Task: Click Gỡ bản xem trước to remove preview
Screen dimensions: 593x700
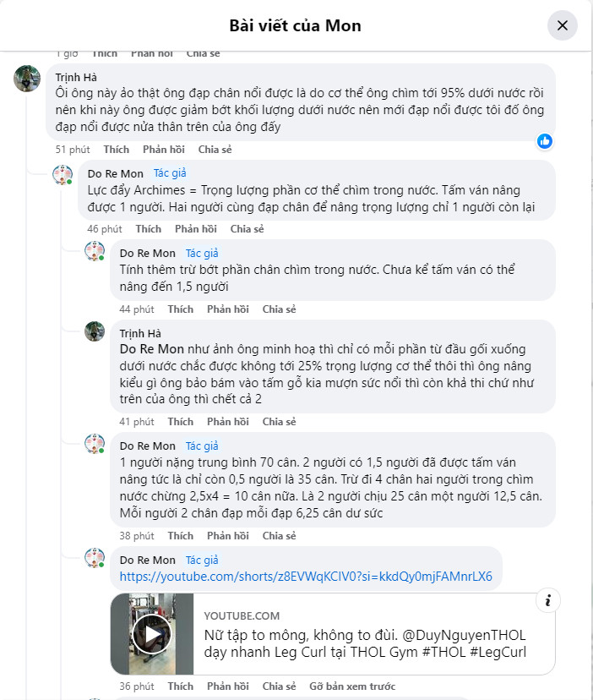Action: 352,686
